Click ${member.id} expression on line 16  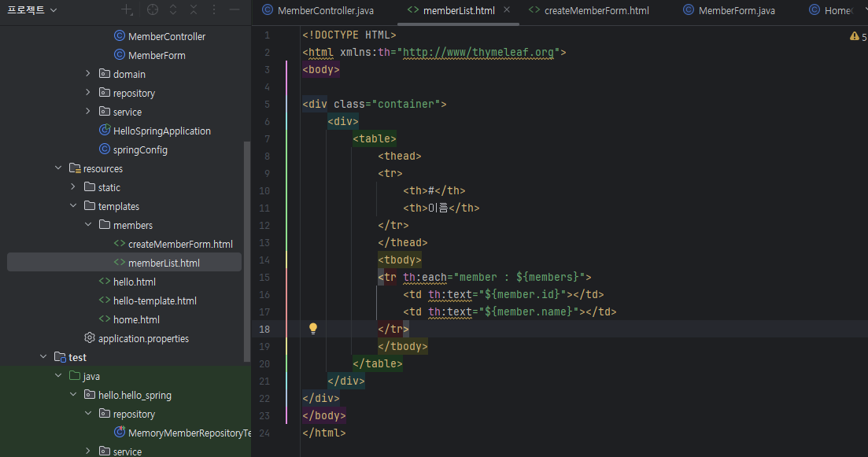pyautogui.click(x=526, y=294)
